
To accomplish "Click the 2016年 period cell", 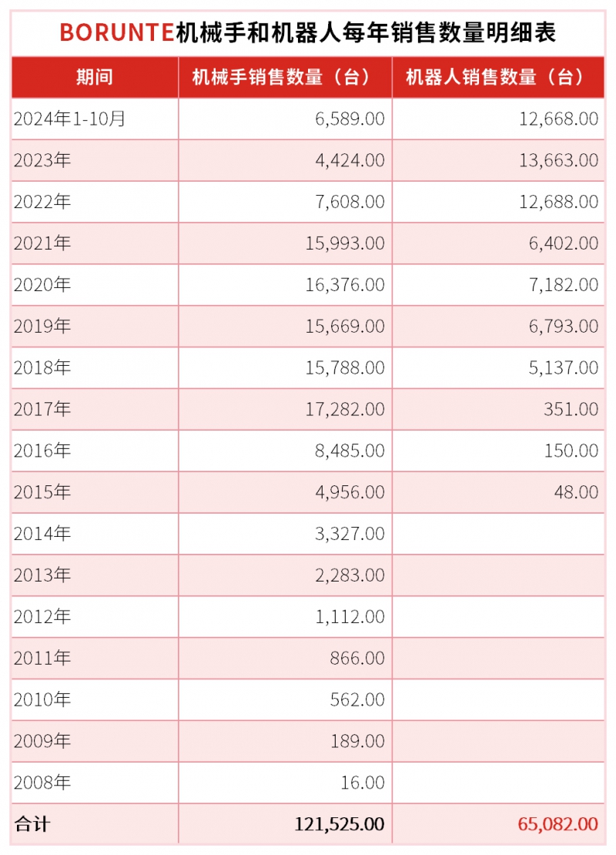I will coord(43,451).
